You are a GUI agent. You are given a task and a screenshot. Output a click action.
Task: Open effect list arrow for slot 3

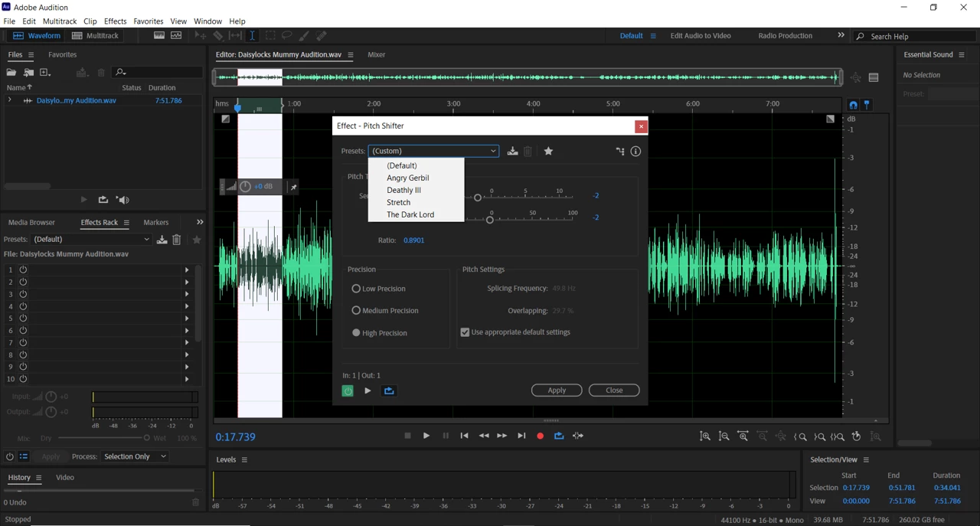pyautogui.click(x=187, y=294)
